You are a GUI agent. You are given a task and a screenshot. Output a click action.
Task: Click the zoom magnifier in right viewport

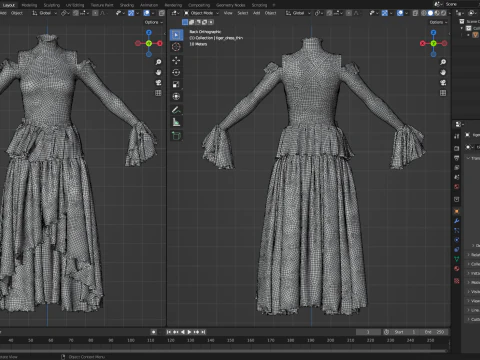[443, 62]
